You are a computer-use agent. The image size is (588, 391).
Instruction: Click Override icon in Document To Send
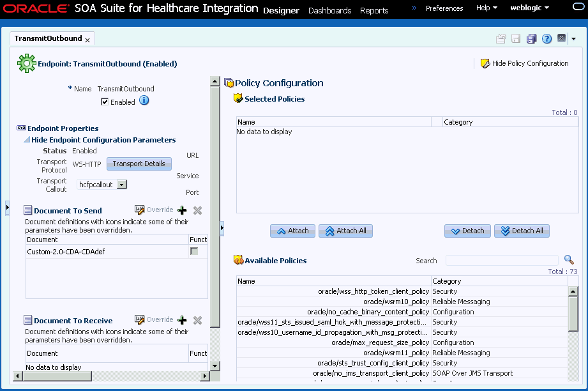pyautogui.click(x=140, y=210)
